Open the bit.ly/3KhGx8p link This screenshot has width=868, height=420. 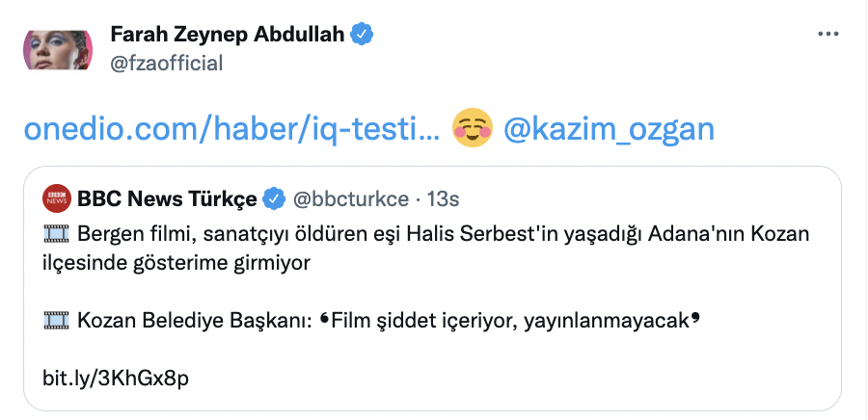point(116,377)
